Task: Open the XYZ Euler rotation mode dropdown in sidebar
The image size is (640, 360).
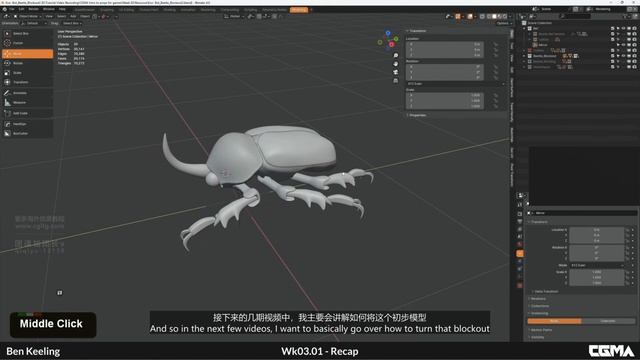Action: 456,84
